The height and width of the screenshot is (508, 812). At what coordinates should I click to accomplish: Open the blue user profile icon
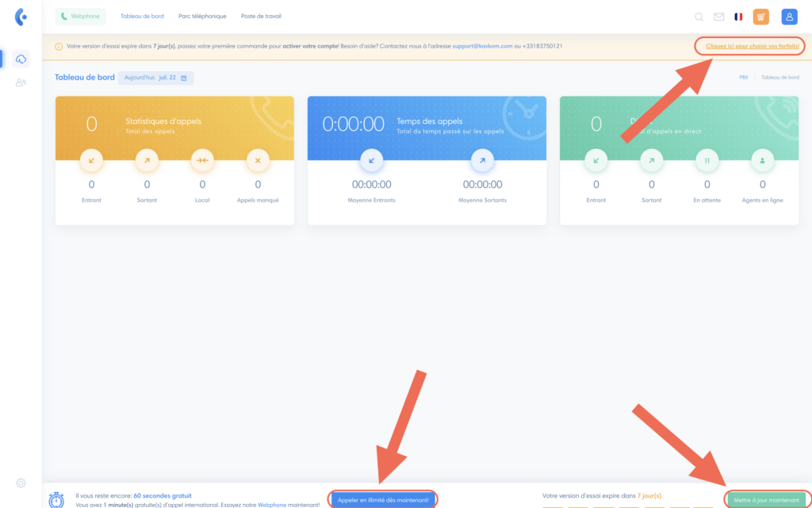tap(789, 17)
